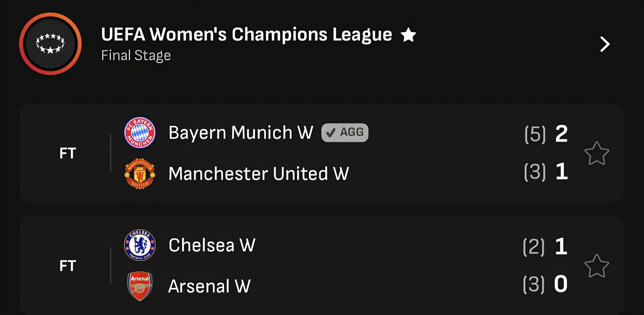Viewport: 644px width, 315px height.
Task: Tap the Manchester United crest
Action: click(x=140, y=174)
